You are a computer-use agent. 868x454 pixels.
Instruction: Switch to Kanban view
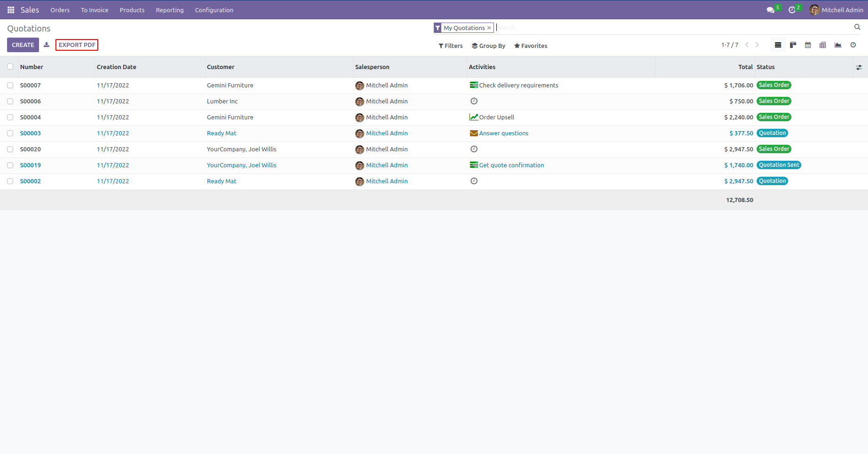pos(793,45)
